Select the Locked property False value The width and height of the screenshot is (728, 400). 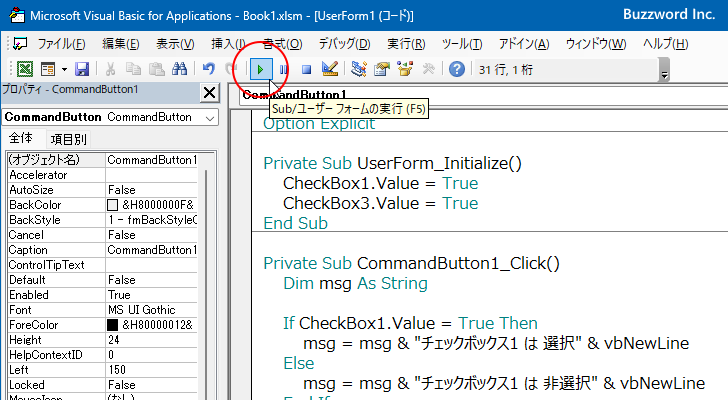click(151, 385)
